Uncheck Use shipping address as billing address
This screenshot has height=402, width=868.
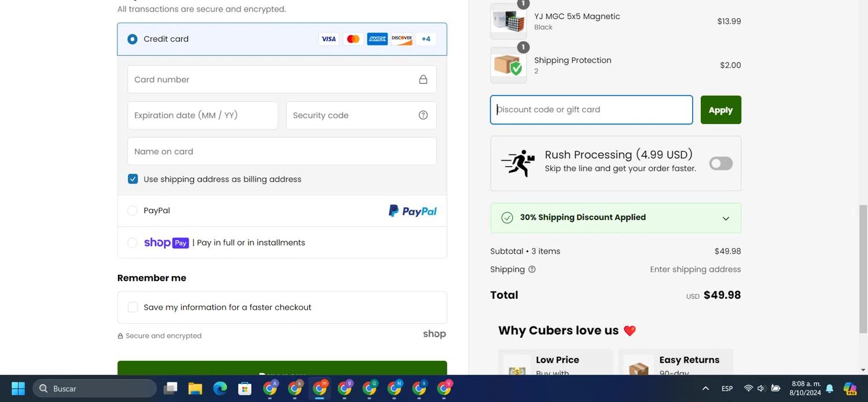tap(133, 179)
